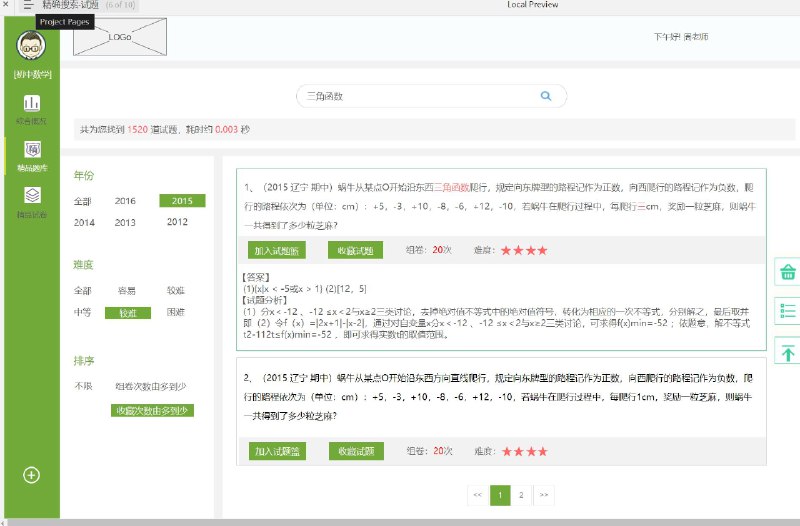Viewport: 800px width, 526px height.
Task: Focus the search input field containing 三角函数
Action: [x=431, y=96]
